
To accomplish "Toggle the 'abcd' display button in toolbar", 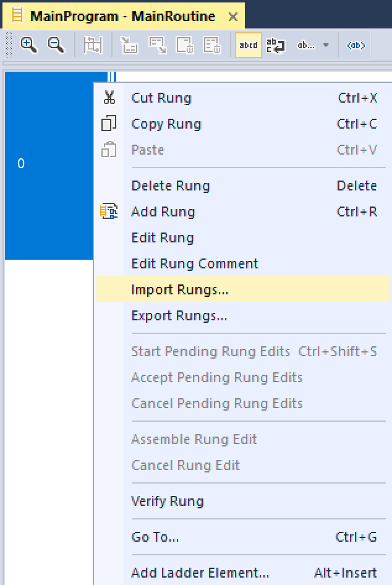I will [x=249, y=45].
